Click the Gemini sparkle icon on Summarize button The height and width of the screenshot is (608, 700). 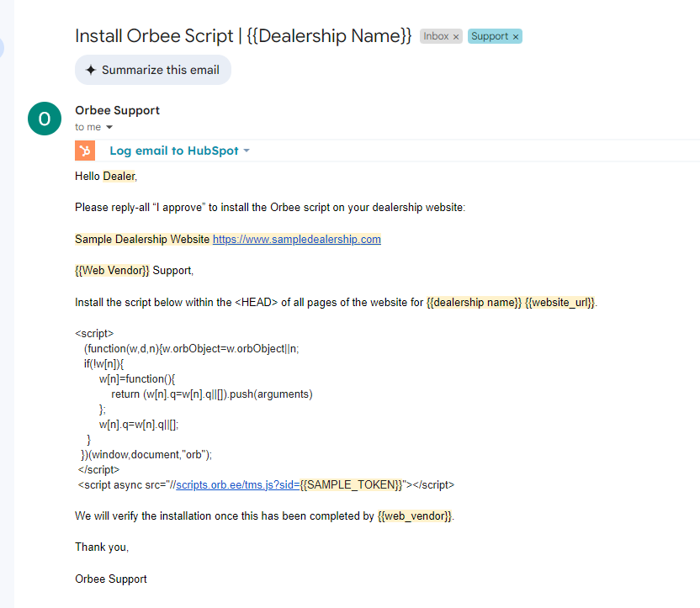click(91, 70)
